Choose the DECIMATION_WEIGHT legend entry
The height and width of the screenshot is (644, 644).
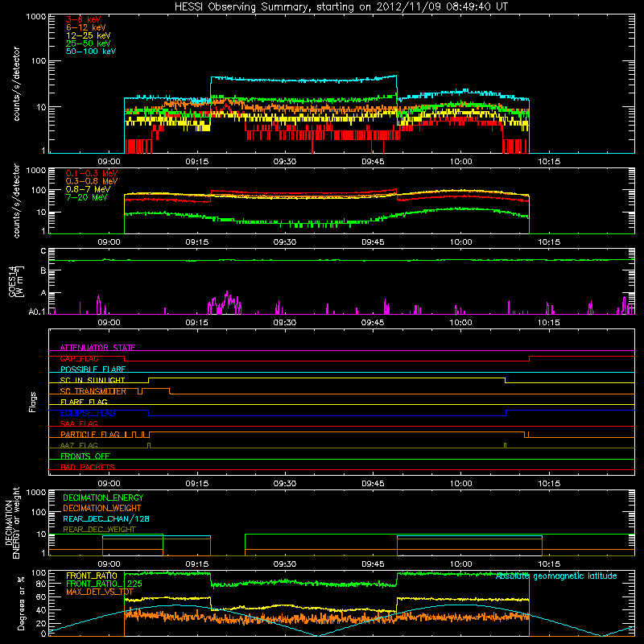coord(102,508)
